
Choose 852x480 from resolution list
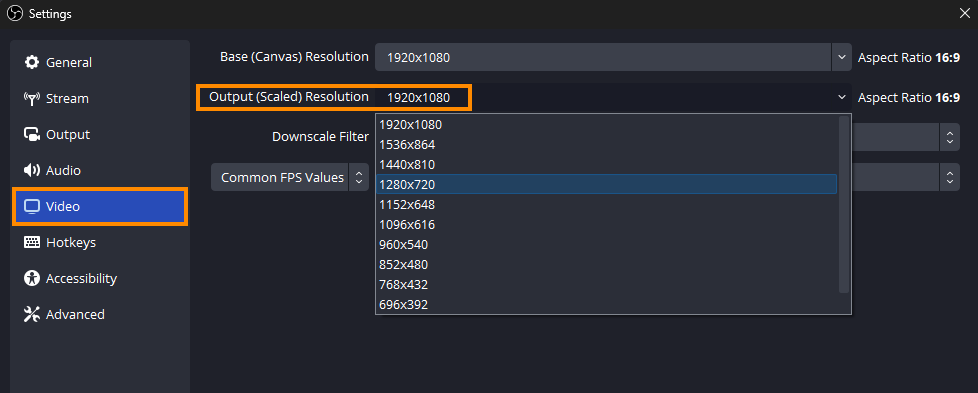[607, 264]
